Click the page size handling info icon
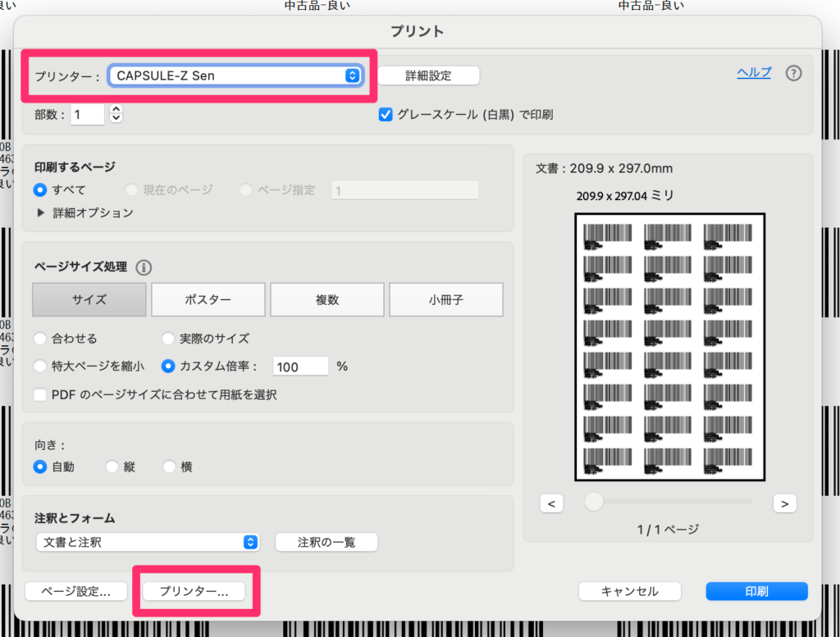Viewport: 840px width, 637px height. (x=144, y=267)
